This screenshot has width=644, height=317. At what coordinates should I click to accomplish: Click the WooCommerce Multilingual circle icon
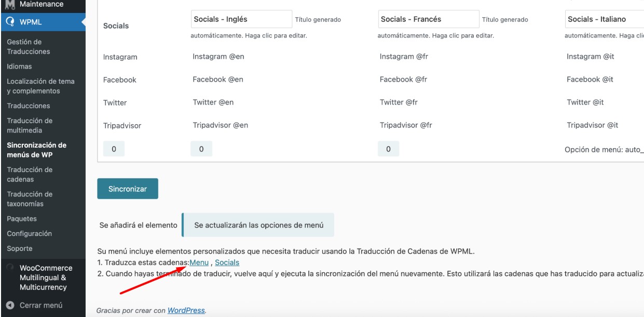pos(9,267)
